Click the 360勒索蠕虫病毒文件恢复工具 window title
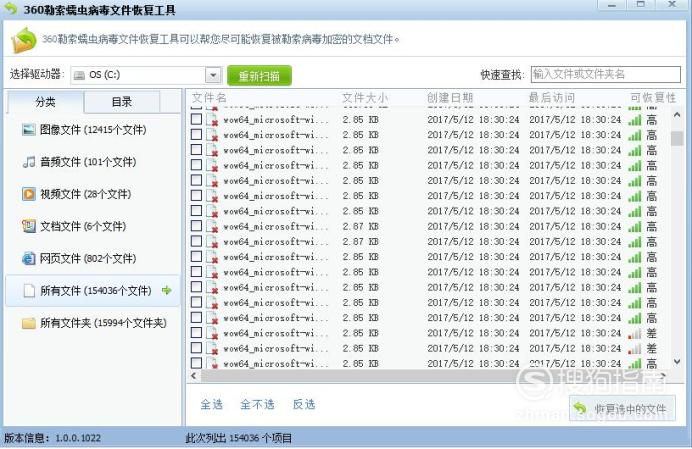Image resolution: width=692 pixels, height=449 pixels. click(99, 9)
